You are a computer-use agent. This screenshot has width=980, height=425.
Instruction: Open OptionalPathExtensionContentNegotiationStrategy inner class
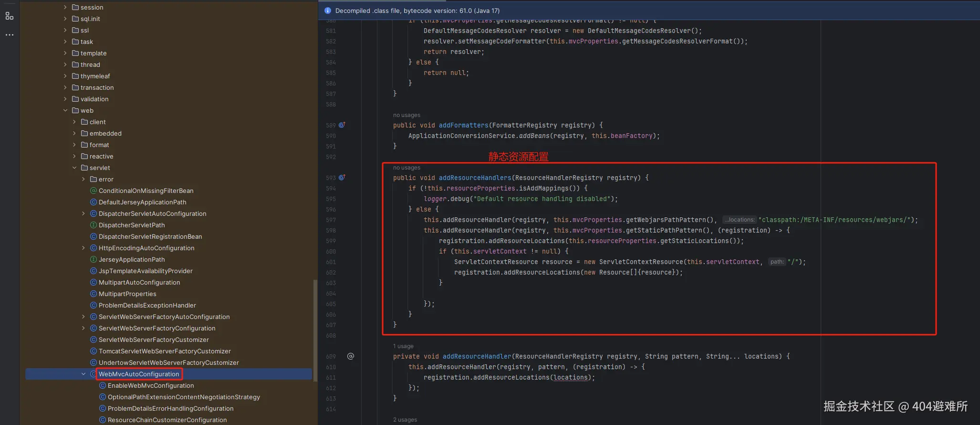pos(184,397)
